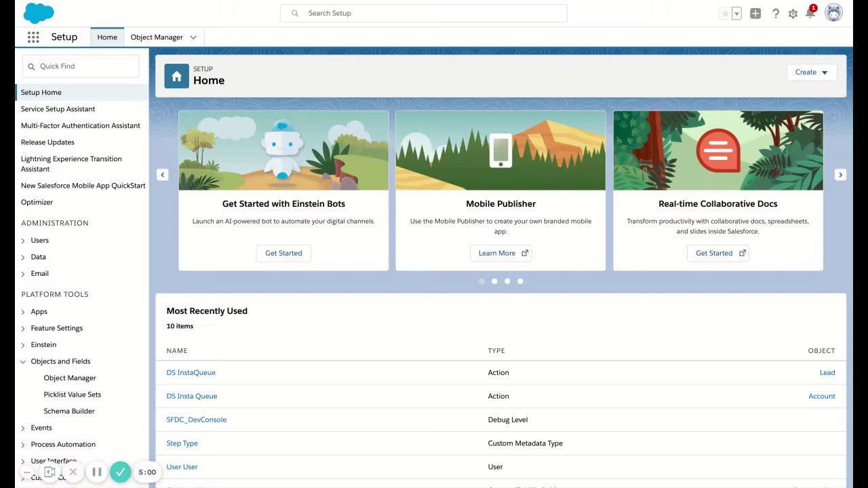Click the add camera icon on recorder

pyautogui.click(x=50, y=472)
